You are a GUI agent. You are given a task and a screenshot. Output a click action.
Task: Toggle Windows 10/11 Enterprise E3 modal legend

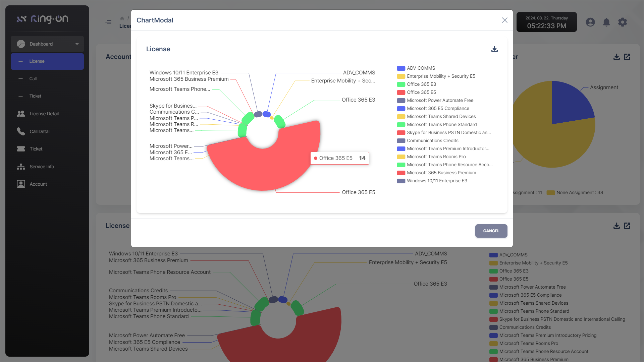(x=432, y=181)
